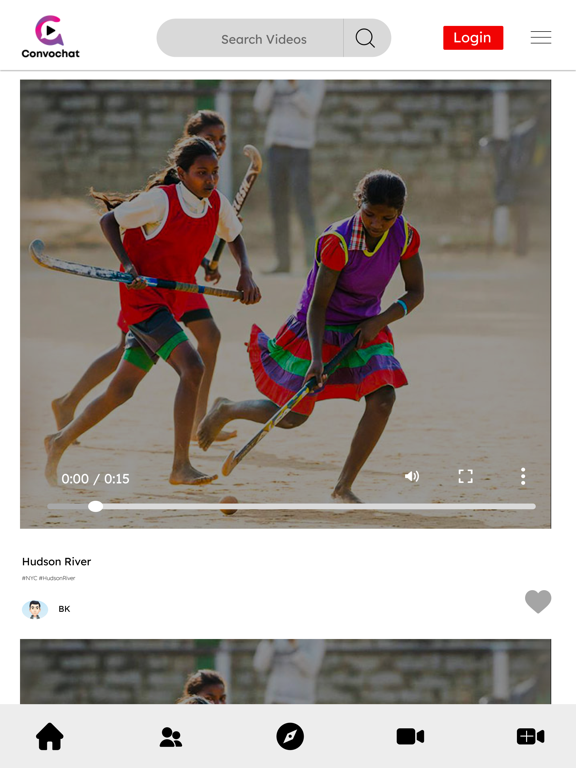Open the Hudson River video title

(x=56, y=562)
